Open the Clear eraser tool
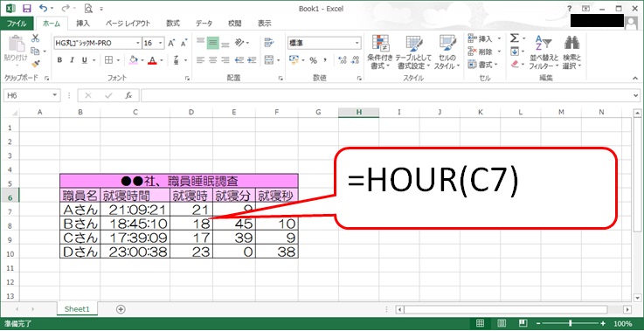 [x=515, y=64]
